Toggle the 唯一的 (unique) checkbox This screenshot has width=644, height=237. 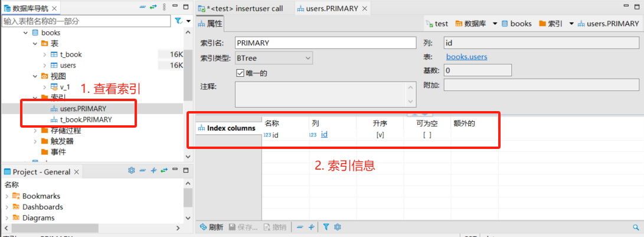click(x=240, y=73)
